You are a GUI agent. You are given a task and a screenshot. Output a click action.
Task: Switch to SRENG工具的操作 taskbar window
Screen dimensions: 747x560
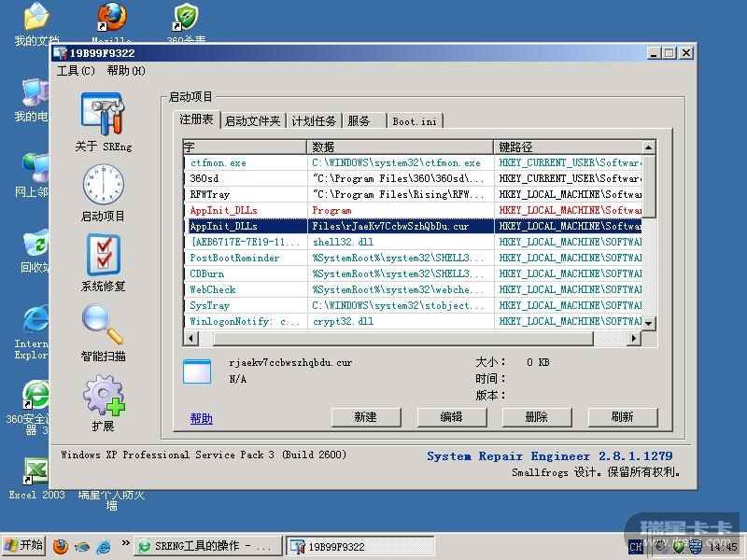pos(207,546)
